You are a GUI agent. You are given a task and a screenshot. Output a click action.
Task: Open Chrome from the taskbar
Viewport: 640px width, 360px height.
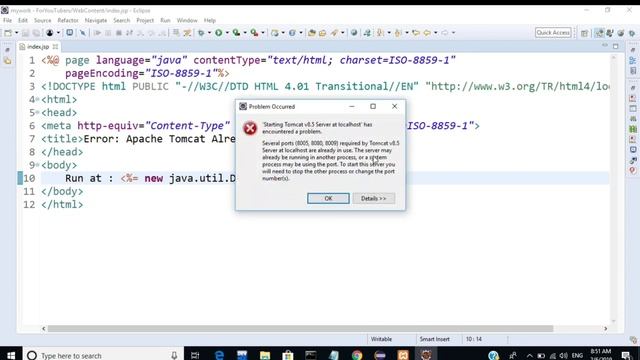tap(357, 356)
